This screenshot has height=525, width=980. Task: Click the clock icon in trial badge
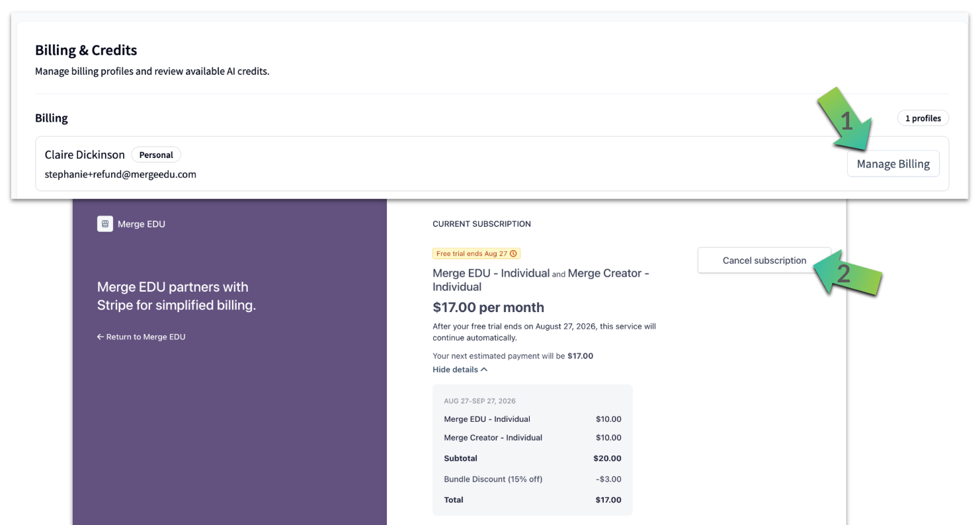(514, 254)
